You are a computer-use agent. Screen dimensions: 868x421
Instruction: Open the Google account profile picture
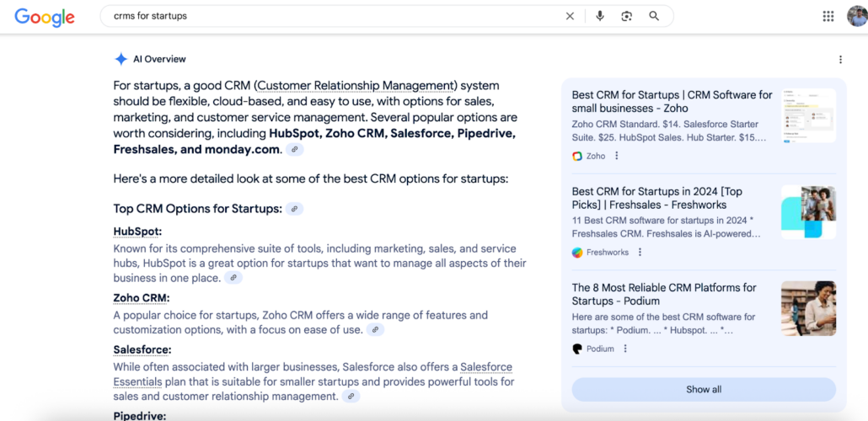[x=856, y=16]
